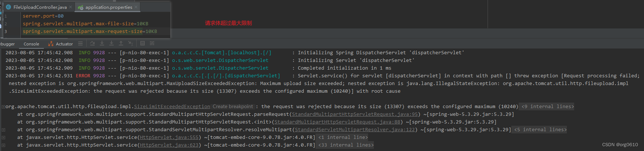Screen dimensions: 644x151
Task: Open the Console tab
Action: pyautogui.click(x=31, y=44)
